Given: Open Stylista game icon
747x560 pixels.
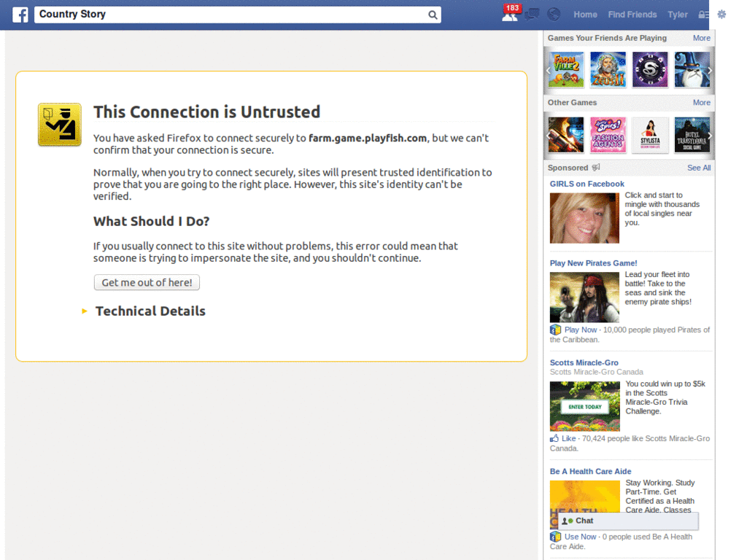Looking at the screenshot, I should (650, 135).
